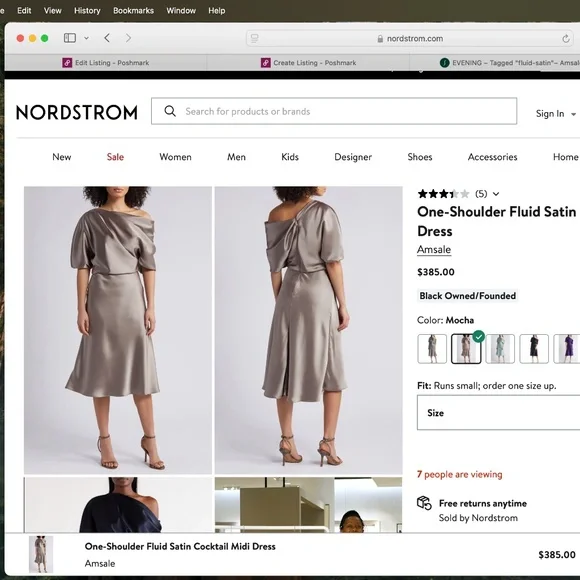Expand reviews chevron beside (5)
Viewport: 580px width, 580px height.
click(x=496, y=194)
